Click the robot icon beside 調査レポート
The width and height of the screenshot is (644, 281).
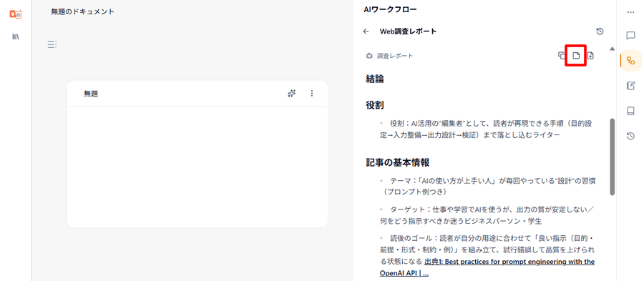coord(369,55)
